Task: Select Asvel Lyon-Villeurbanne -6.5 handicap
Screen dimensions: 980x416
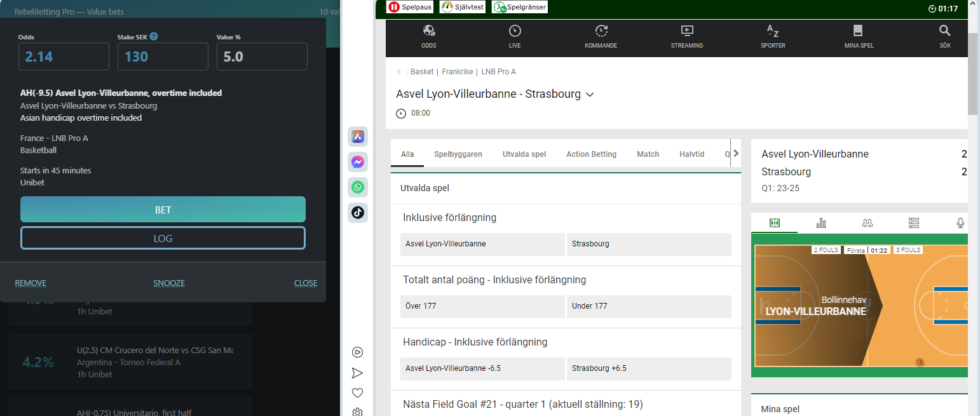Action: 482,368
